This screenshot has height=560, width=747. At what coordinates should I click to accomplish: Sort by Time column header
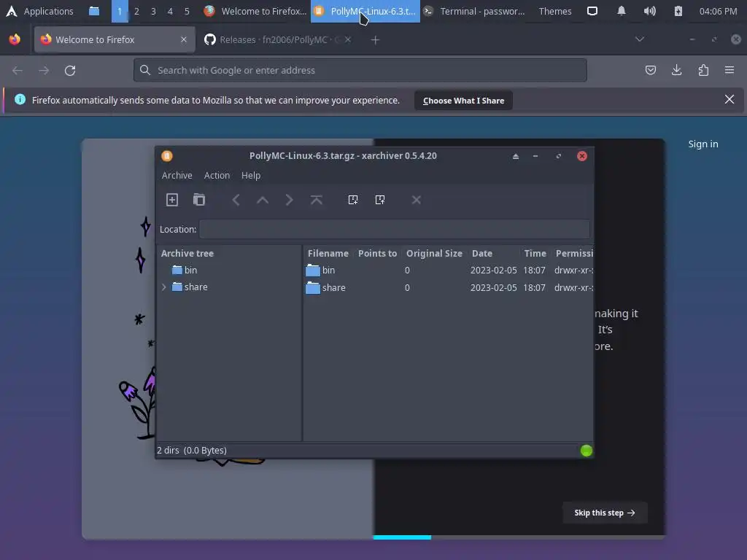(535, 253)
